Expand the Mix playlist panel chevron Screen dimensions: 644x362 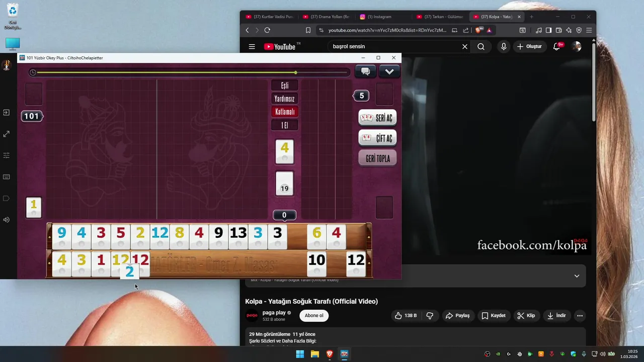coord(577,276)
